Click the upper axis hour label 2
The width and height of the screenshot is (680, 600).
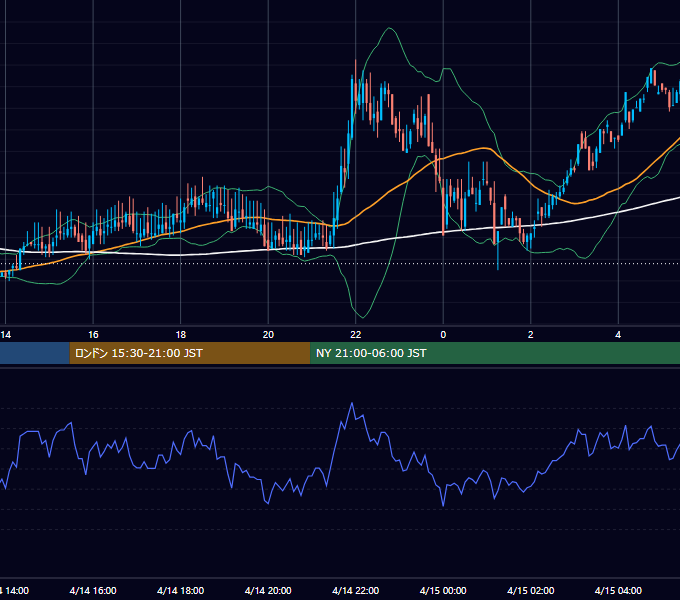pos(531,335)
